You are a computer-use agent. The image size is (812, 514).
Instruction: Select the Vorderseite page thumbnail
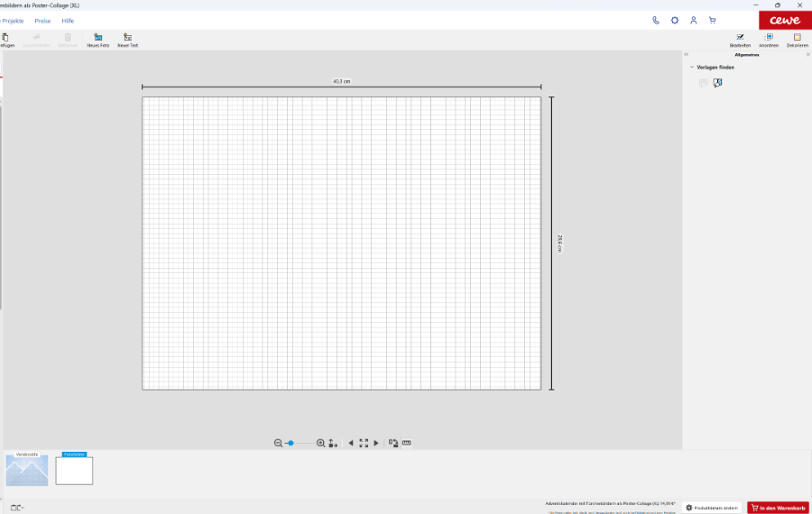tap(27, 469)
